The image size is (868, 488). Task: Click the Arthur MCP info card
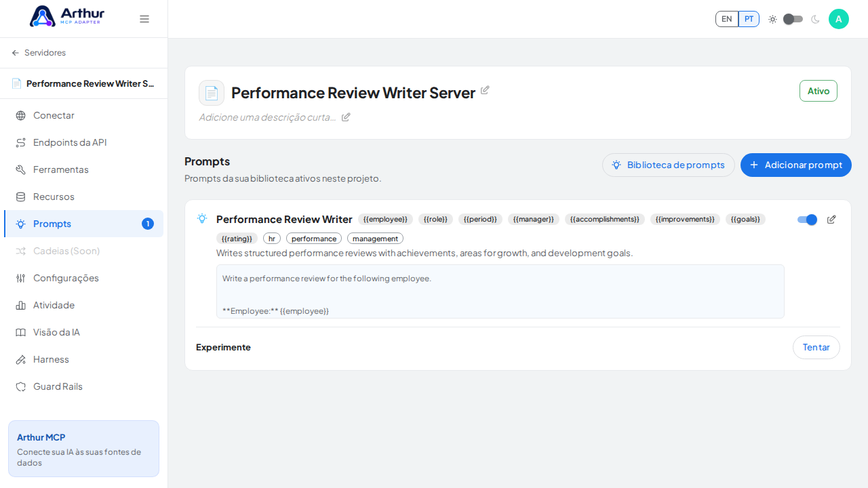pos(83,449)
